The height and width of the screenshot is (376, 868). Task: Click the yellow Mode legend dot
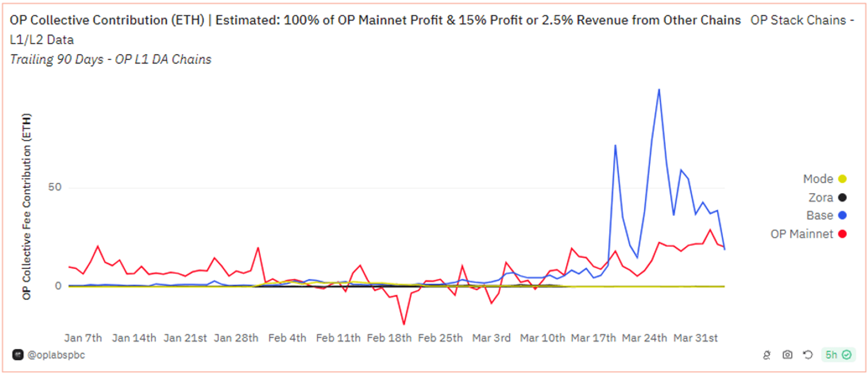(843, 179)
